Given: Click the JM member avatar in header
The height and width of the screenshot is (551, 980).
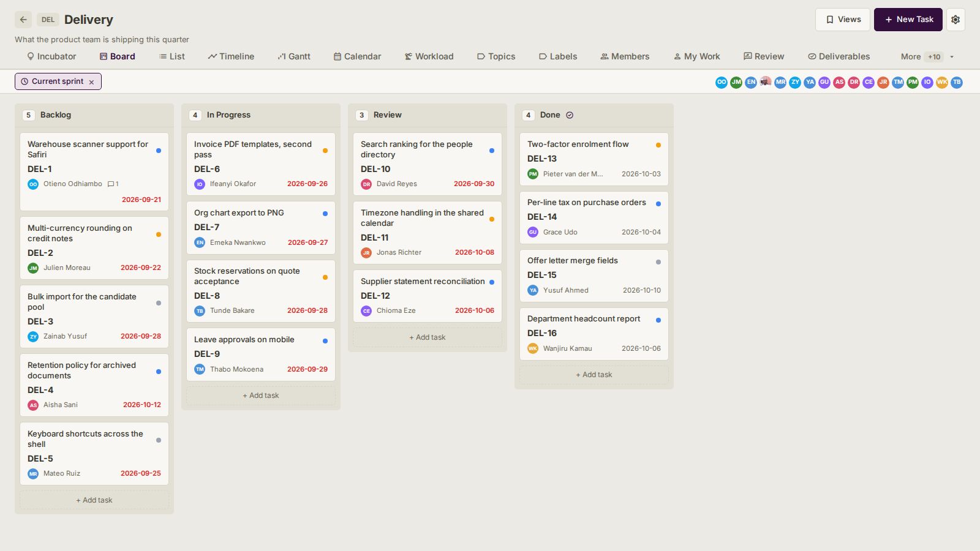Looking at the screenshot, I should (736, 82).
